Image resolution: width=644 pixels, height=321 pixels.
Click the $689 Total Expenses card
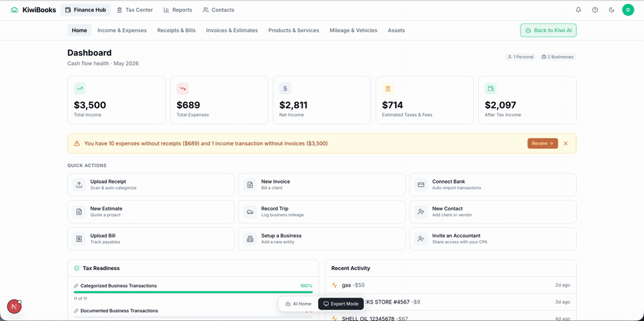click(x=219, y=100)
